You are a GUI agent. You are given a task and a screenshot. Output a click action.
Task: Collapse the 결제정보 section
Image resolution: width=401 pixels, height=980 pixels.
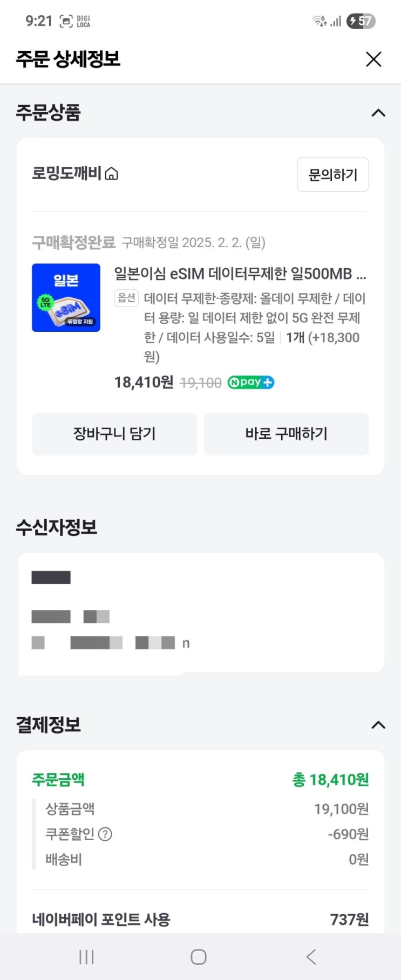(x=378, y=725)
